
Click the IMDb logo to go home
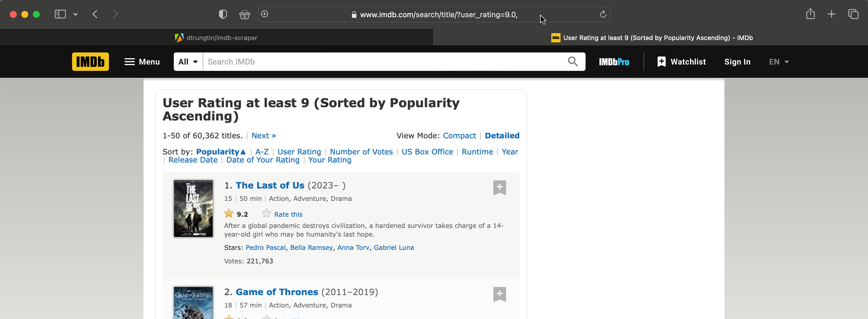[x=90, y=61]
